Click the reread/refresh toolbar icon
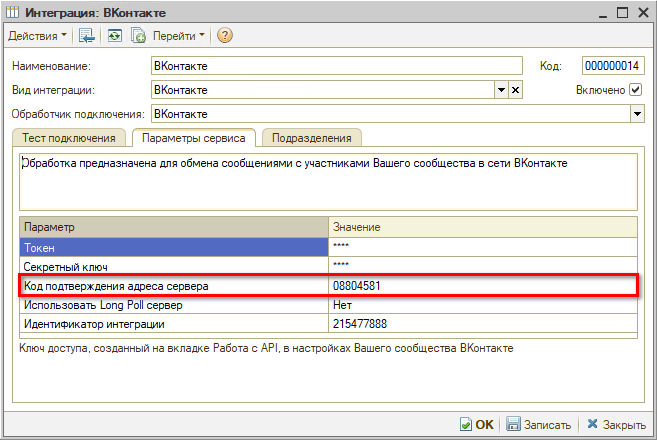Viewport: 657px width, 440px height. click(x=115, y=36)
